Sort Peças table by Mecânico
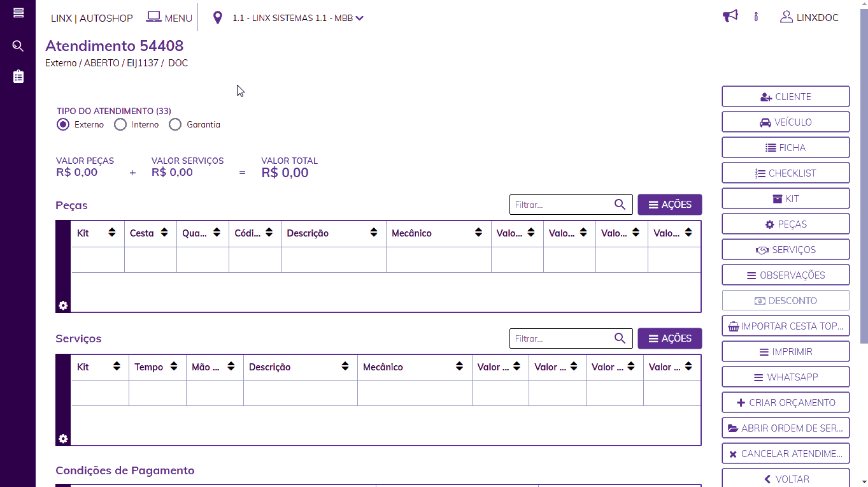 (478, 233)
